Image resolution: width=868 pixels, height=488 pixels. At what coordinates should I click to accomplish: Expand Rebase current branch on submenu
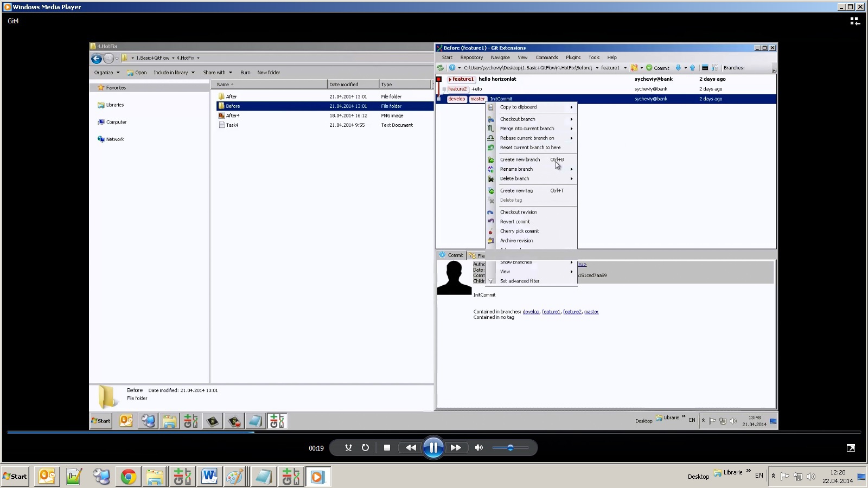532,138
